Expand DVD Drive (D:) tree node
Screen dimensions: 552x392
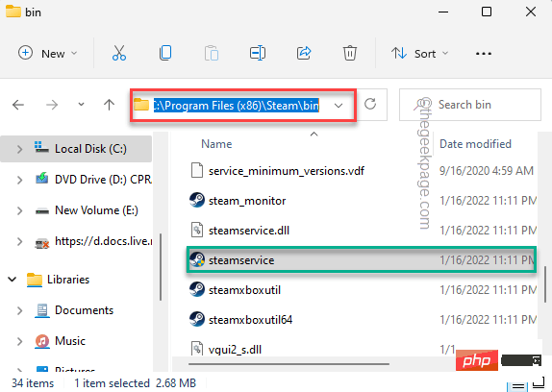coord(19,180)
